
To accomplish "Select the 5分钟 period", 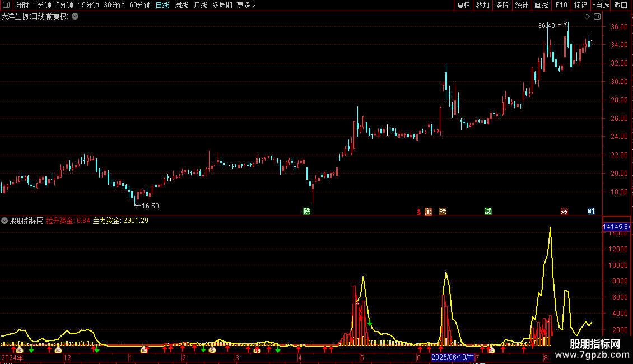I will coord(64,5).
